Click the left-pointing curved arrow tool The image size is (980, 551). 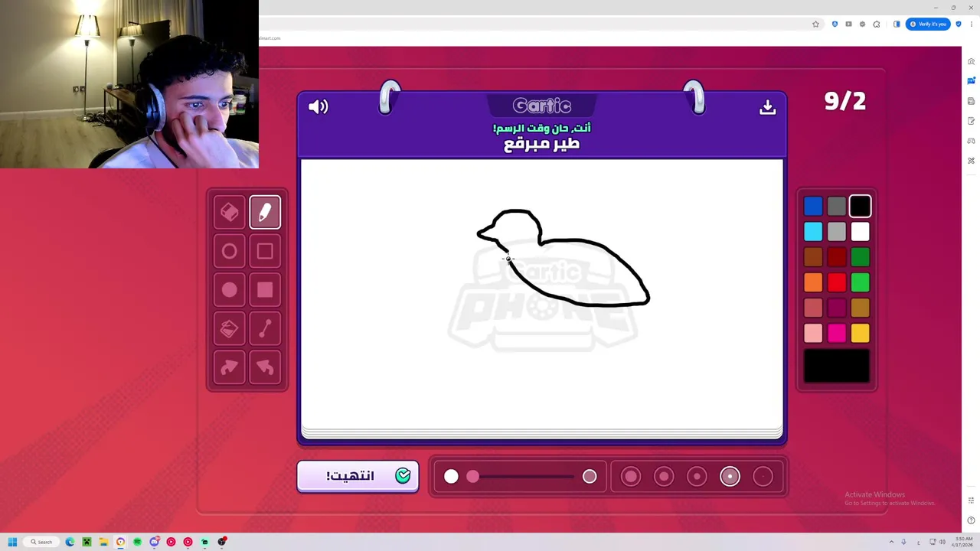click(x=265, y=367)
